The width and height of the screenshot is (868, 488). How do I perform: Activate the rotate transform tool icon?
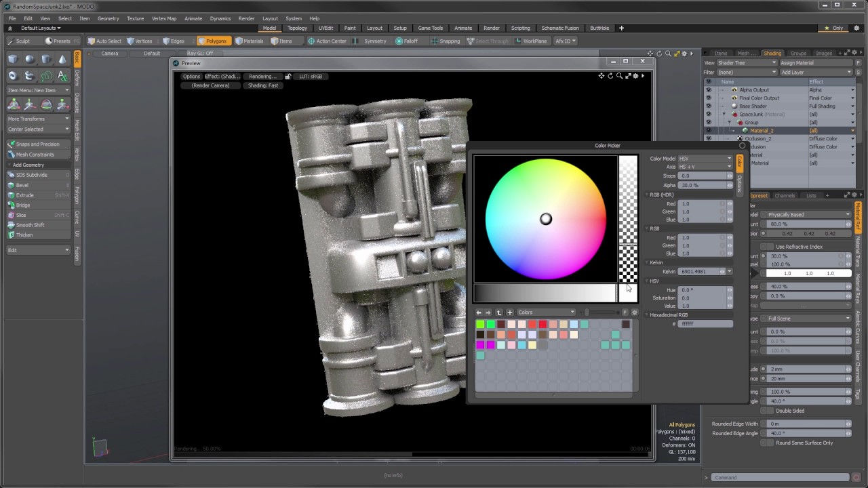click(46, 104)
